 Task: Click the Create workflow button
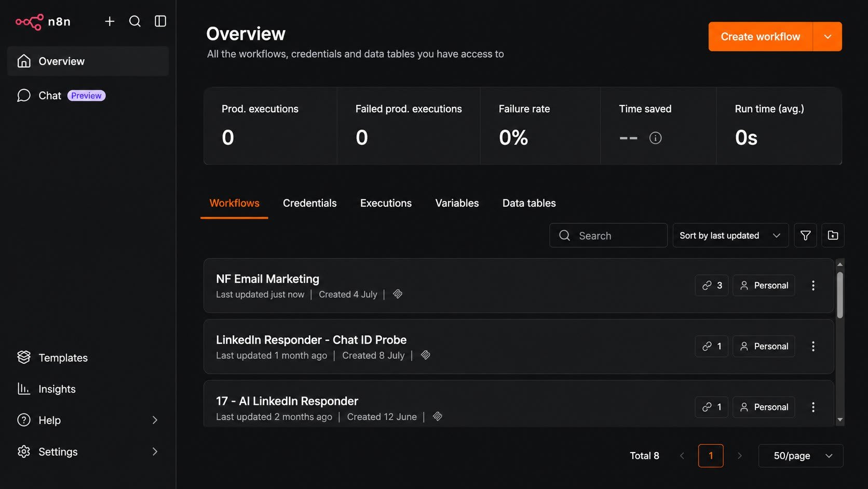click(x=760, y=36)
